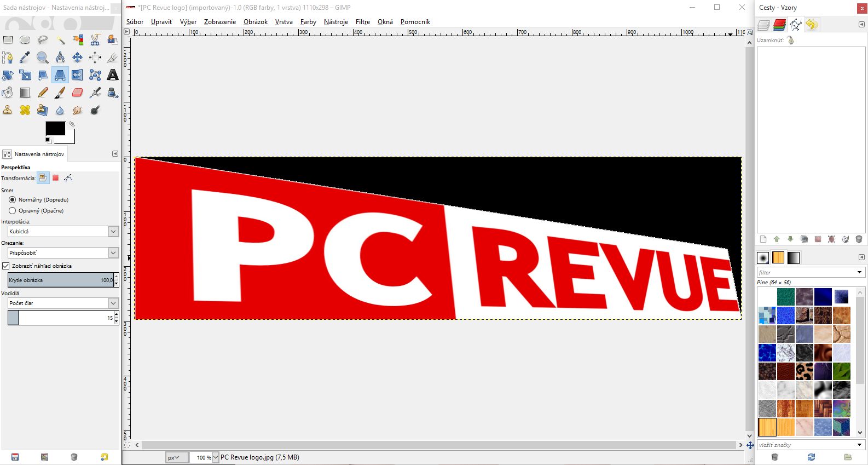Open the Vodidlá Počet čiar dropdown

pyautogui.click(x=63, y=303)
